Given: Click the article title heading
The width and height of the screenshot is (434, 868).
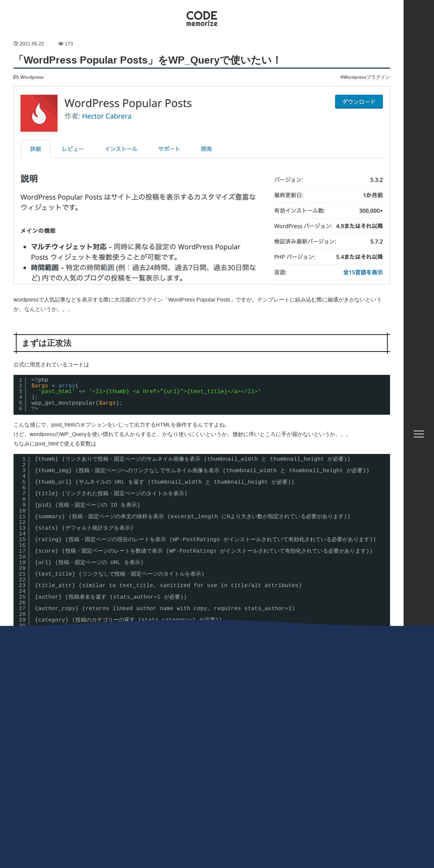Looking at the screenshot, I should click(x=147, y=60).
